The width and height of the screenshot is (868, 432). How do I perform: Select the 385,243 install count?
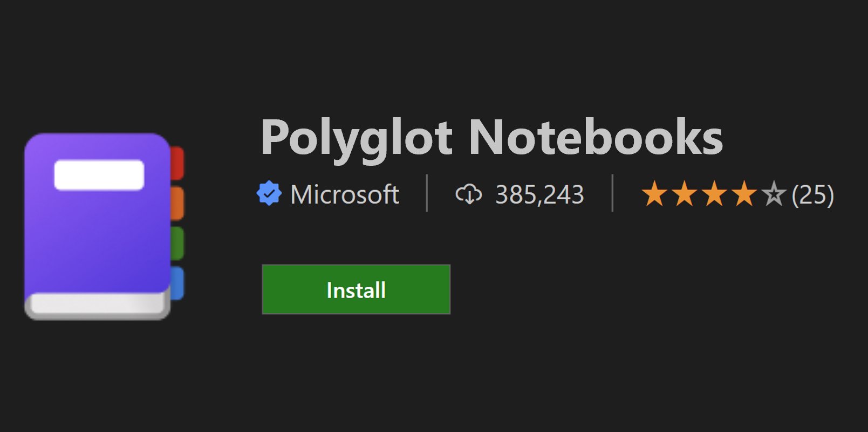click(x=539, y=194)
